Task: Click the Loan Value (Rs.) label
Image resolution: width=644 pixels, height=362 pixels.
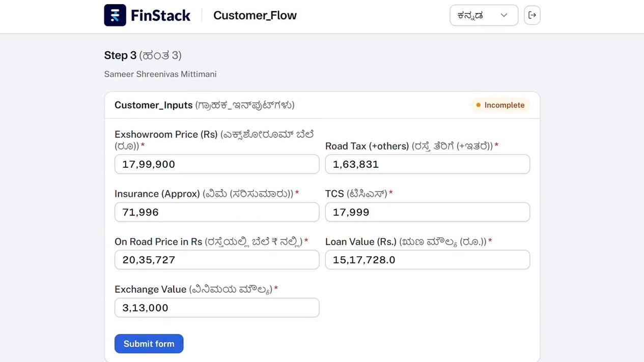Action: pyautogui.click(x=409, y=242)
